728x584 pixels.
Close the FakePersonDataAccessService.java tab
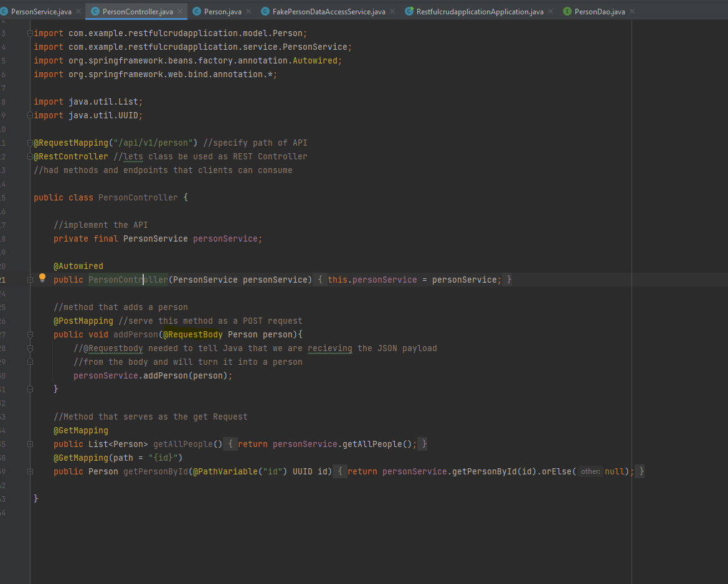[392, 11]
